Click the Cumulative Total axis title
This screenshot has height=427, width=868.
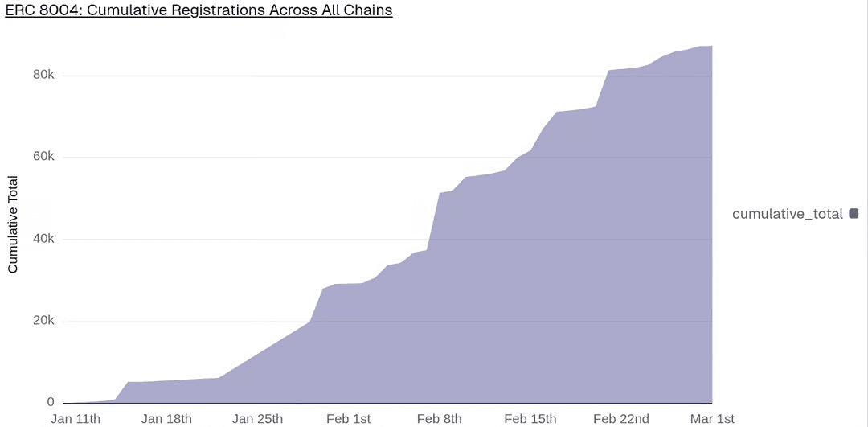tap(13, 226)
